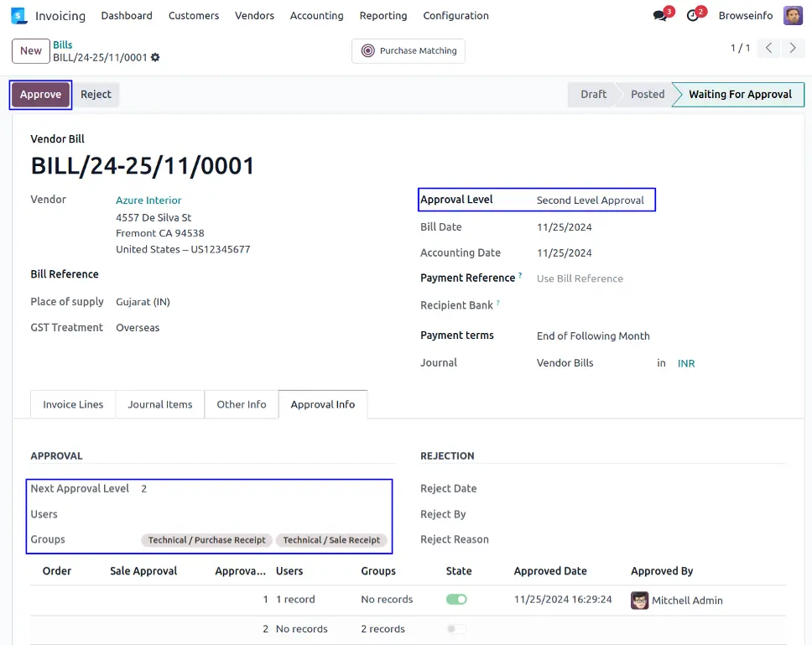Click the approved date 11/25/2024 16:29:24
Viewport: 812px width, 645px height.
pos(563,600)
